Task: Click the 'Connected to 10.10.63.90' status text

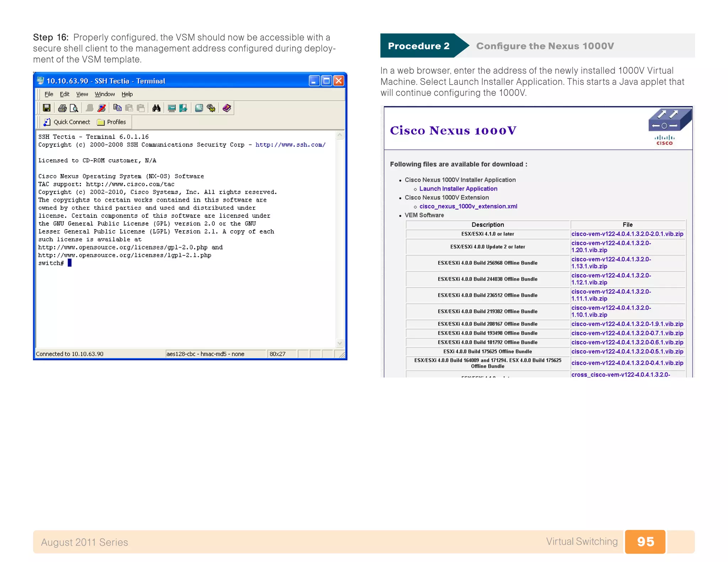Action: (x=70, y=354)
